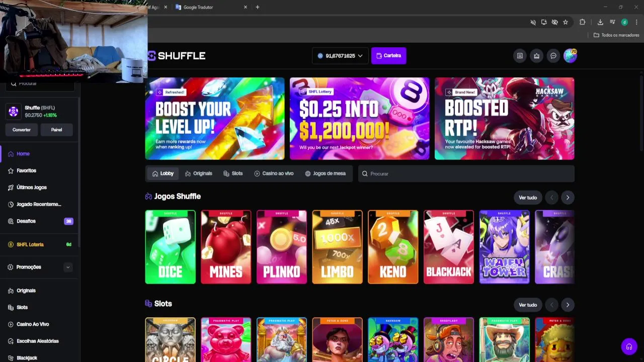Click the Shuffle logo in the header
This screenshot has height=362, width=644.
[x=177, y=56]
